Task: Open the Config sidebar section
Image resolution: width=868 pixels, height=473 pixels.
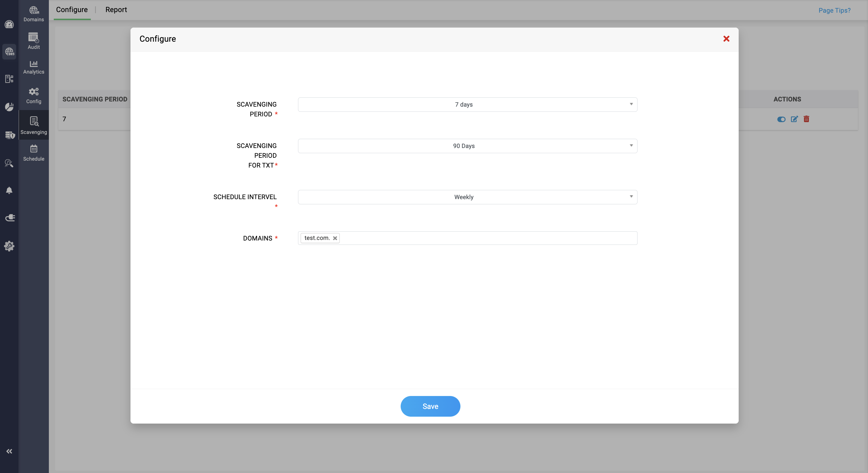Action: pyautogui.click(x=33, y=96)
